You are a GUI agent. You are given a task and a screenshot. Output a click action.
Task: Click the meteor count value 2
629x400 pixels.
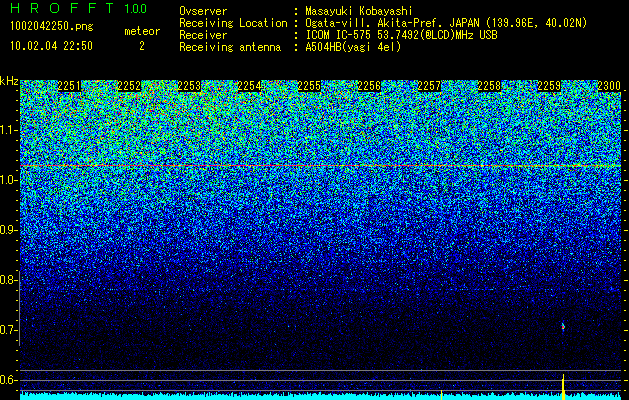[142, 46]
